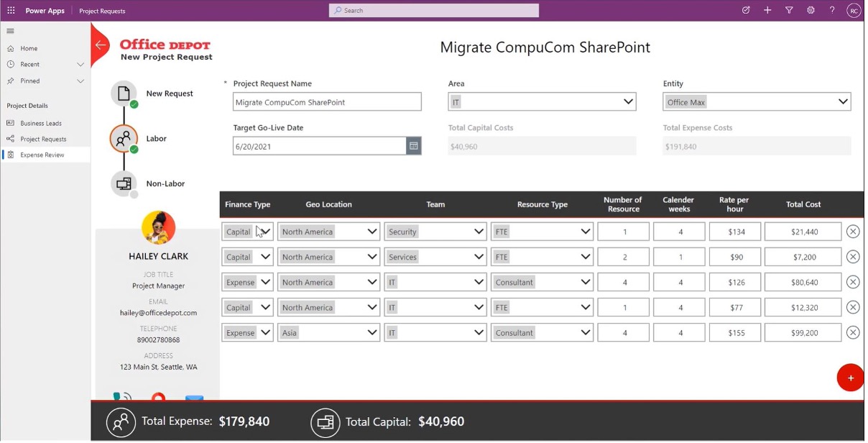Click the $179,840 Total Expense footer amount
868x443 pixels.
(244, 421)
